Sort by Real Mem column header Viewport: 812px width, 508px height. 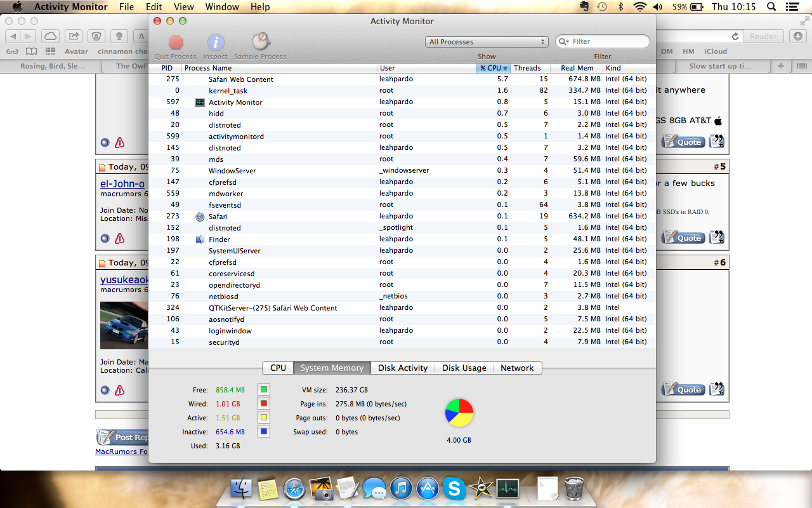pyautogui.click(x=577, y=68)
